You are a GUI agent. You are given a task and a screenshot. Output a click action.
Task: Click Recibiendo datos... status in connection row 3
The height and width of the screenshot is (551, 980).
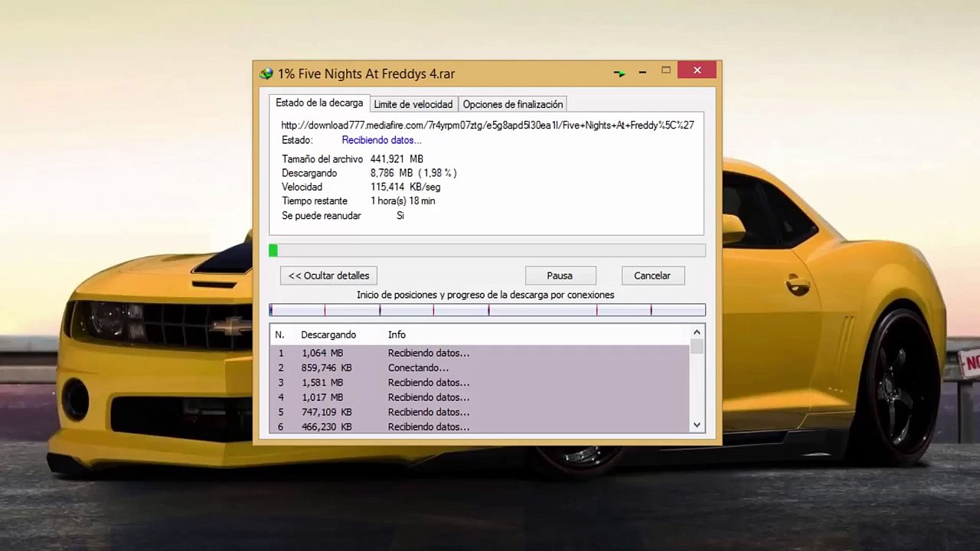pos(429,383)
